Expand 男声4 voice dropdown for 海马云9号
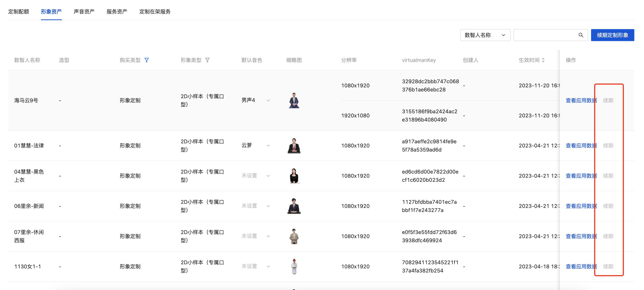This screenshot has height=290, width=644. click(x=268, y=100)
